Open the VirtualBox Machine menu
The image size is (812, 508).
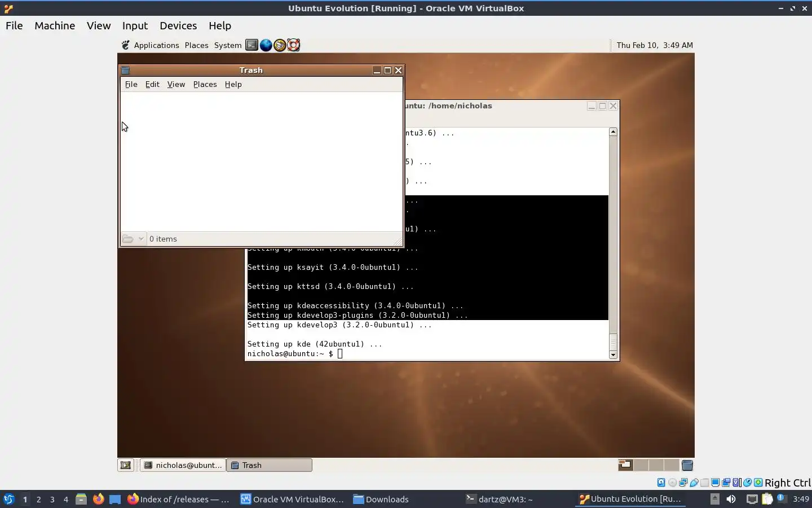pos(55,25)
